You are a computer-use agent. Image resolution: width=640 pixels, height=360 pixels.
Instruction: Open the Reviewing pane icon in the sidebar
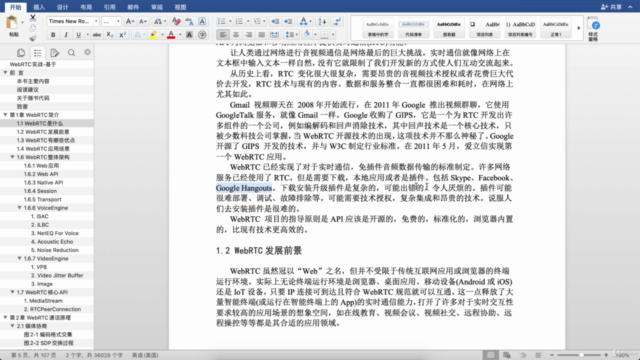click(54, 53)
